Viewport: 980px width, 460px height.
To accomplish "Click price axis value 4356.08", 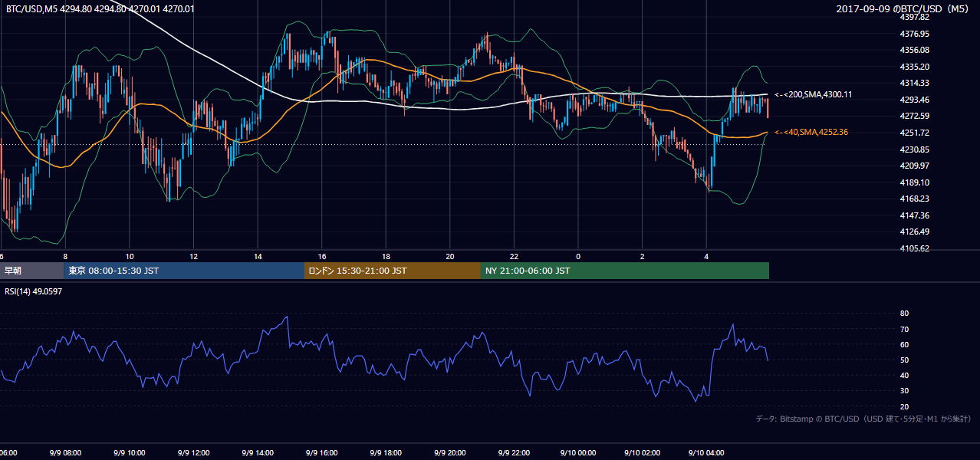I will point(915,50).
